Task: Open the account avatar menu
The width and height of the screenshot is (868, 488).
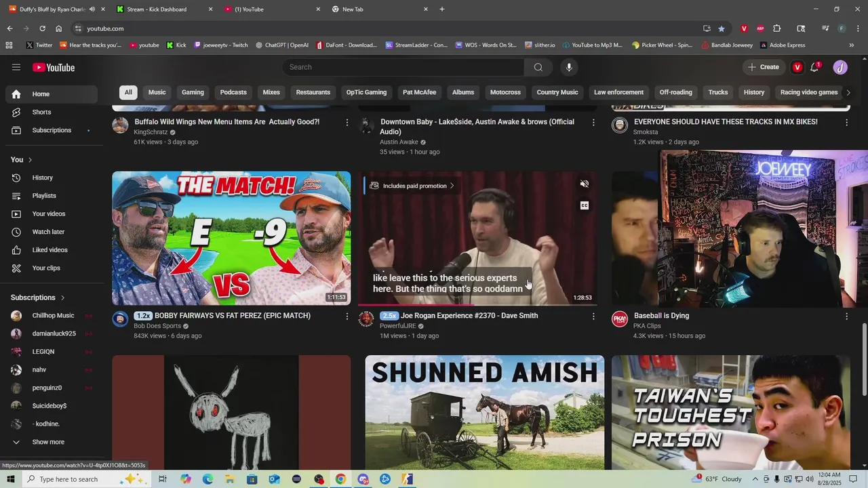Action: coord(840,67)
